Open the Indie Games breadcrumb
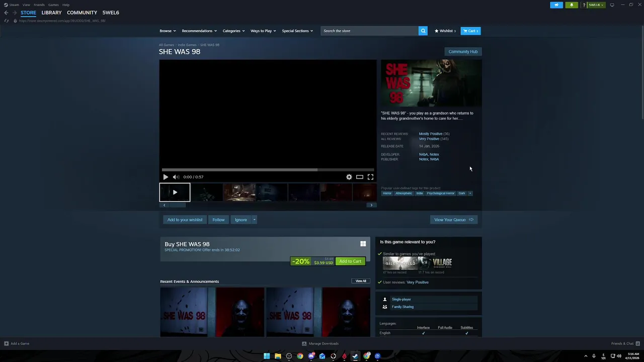Image resolution: width=644 pixels, height=362 pixels. point(187,45)
